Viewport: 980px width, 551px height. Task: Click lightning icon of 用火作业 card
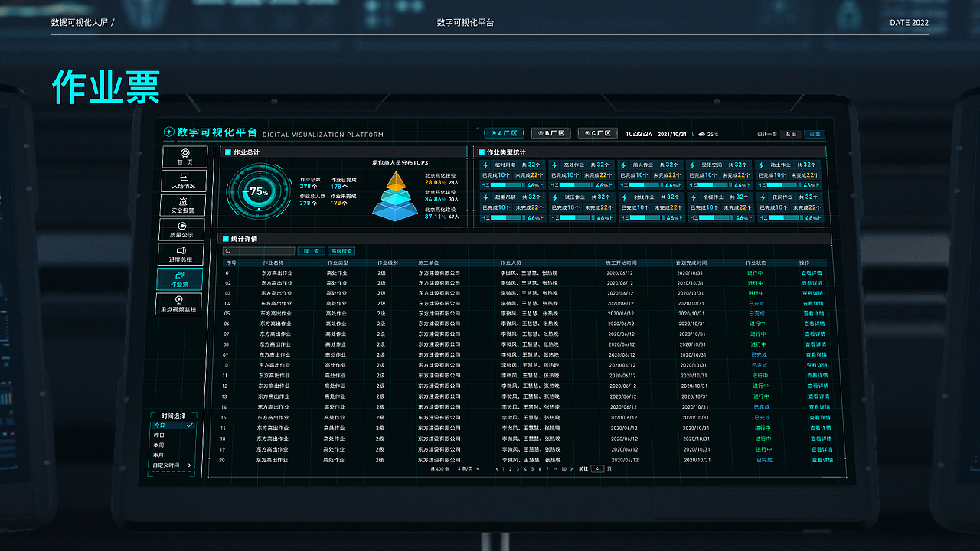coord(623,165)
